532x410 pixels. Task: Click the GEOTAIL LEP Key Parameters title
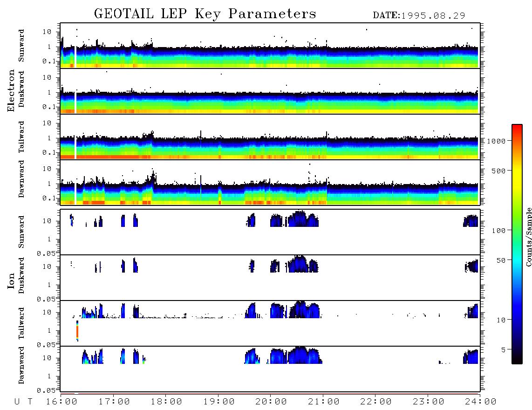click(205, 14)
